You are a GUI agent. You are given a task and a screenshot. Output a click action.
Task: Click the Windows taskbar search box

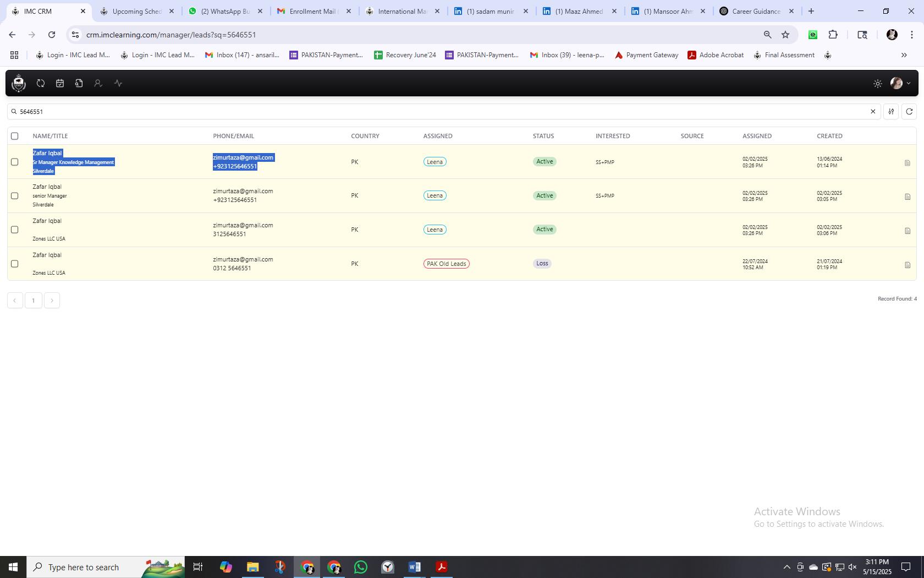106,567
